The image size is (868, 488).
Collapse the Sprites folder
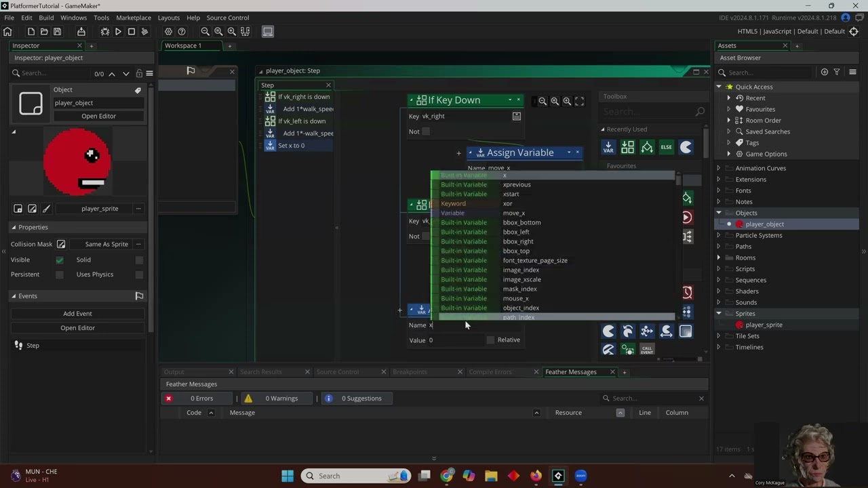pyautogui.click(x=719, y=314)
